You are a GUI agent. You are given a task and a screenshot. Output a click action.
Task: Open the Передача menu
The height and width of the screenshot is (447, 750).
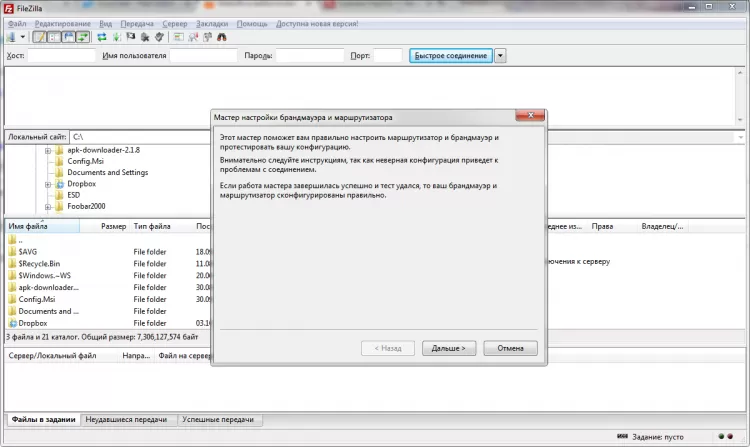click(137, 23)
